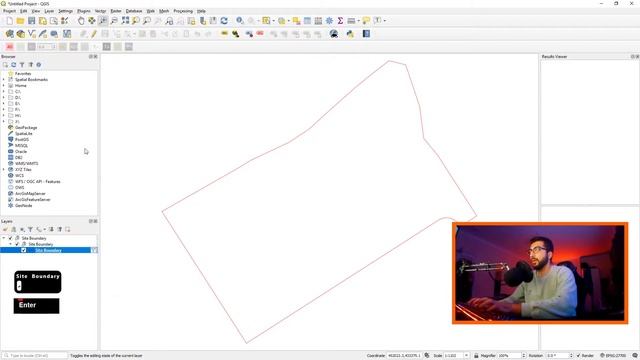
Task: Collapse the nested Site Boundary group
Action: [11, 244]
